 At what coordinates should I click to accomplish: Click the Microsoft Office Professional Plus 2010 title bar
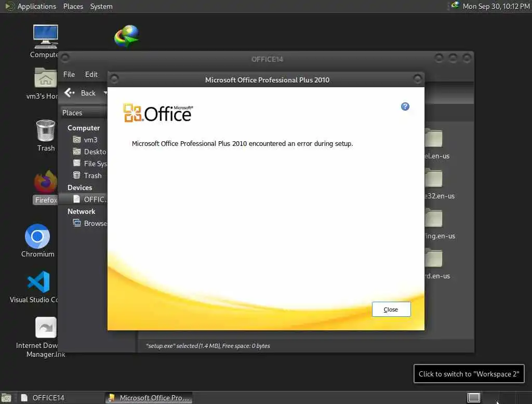[x=267, y=80]
